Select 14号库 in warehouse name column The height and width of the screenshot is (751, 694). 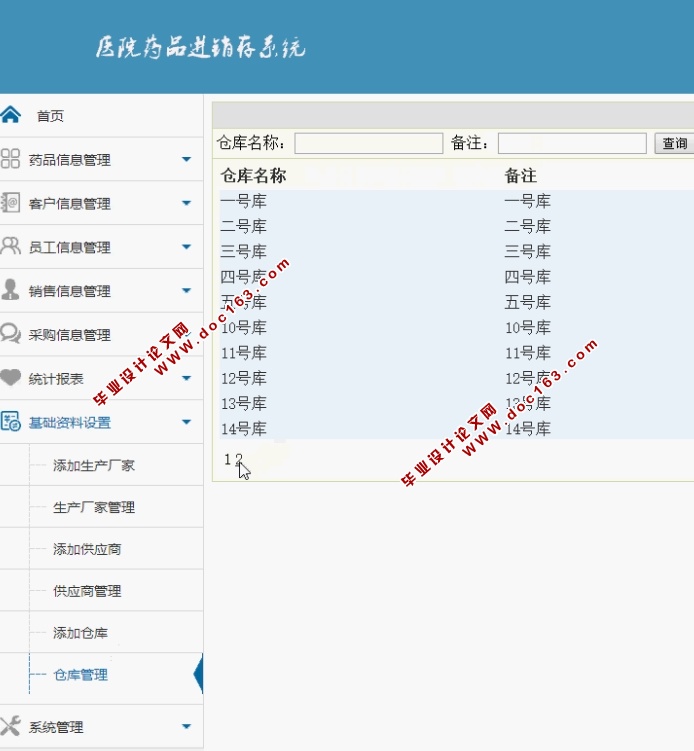point(243,429)
